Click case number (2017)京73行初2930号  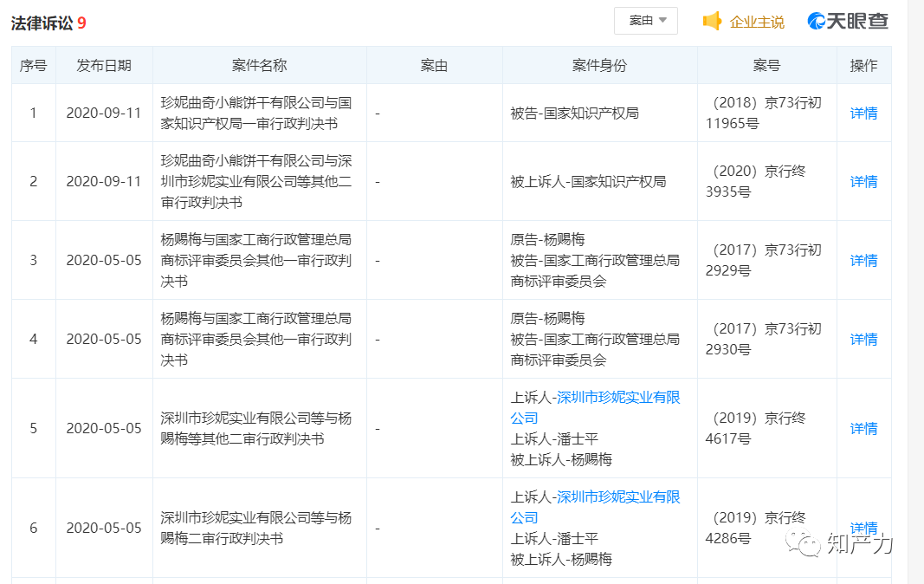763,339
